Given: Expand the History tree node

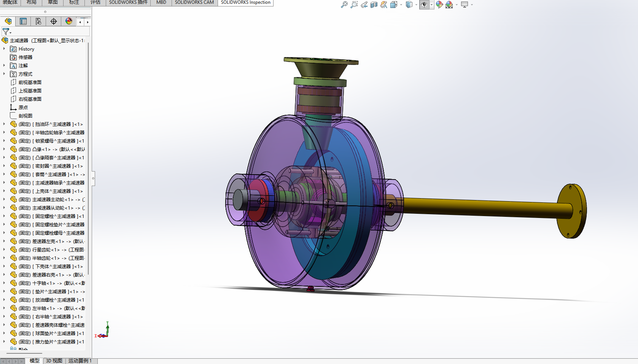Looking at the screenshot, I should coord(4,49).
